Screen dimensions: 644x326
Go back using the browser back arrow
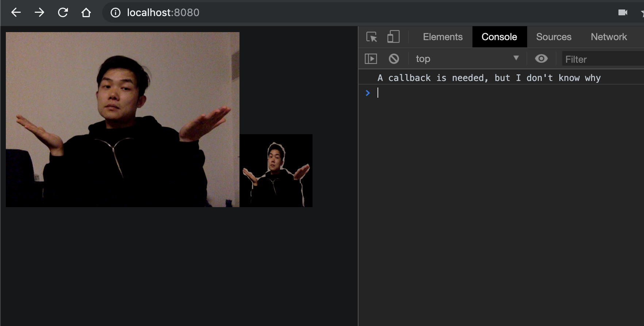coord(16,12)
